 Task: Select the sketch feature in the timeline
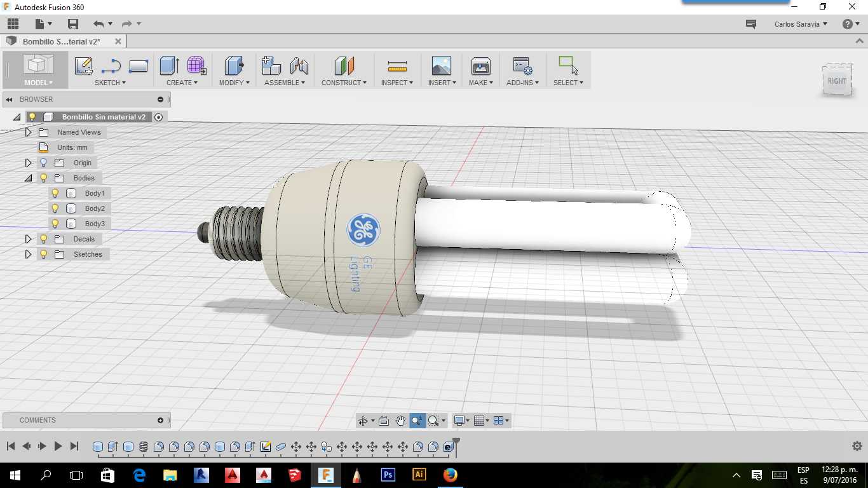[266, 447]
